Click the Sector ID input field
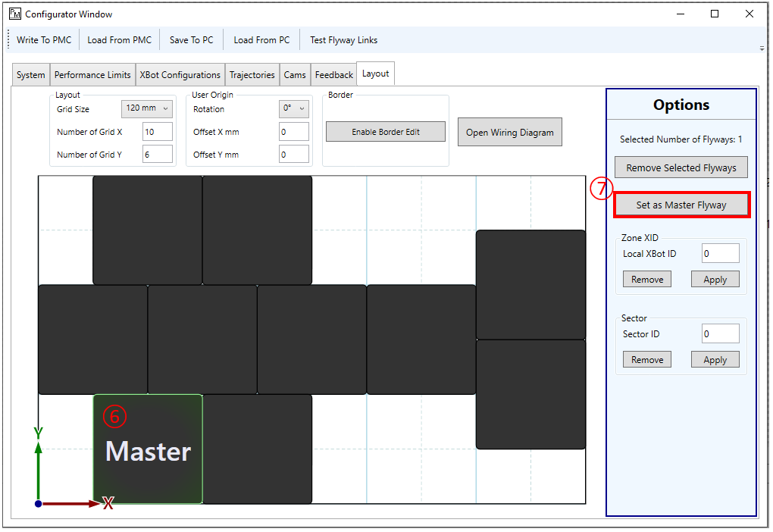Viewport: 773px width, 532px height. pos(719,333)
